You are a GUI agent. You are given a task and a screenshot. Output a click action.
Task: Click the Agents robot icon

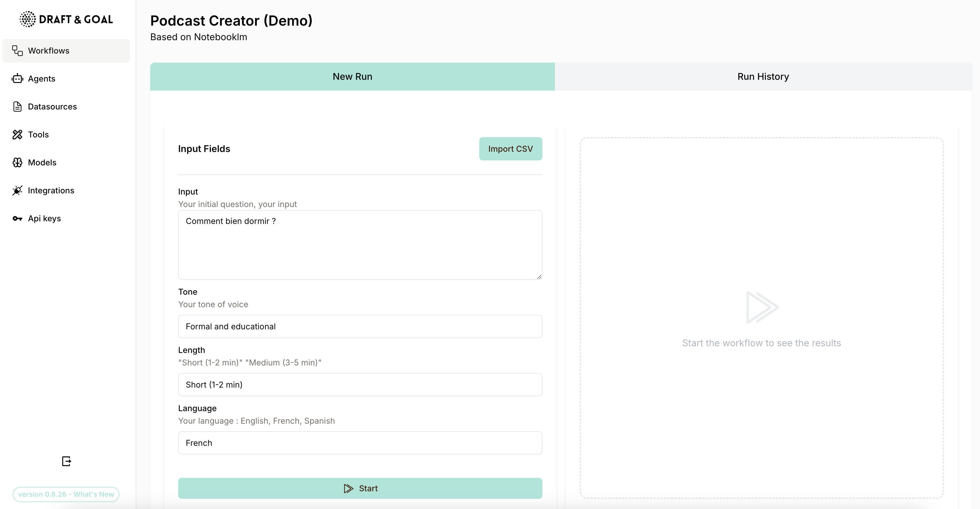[17, 79]
